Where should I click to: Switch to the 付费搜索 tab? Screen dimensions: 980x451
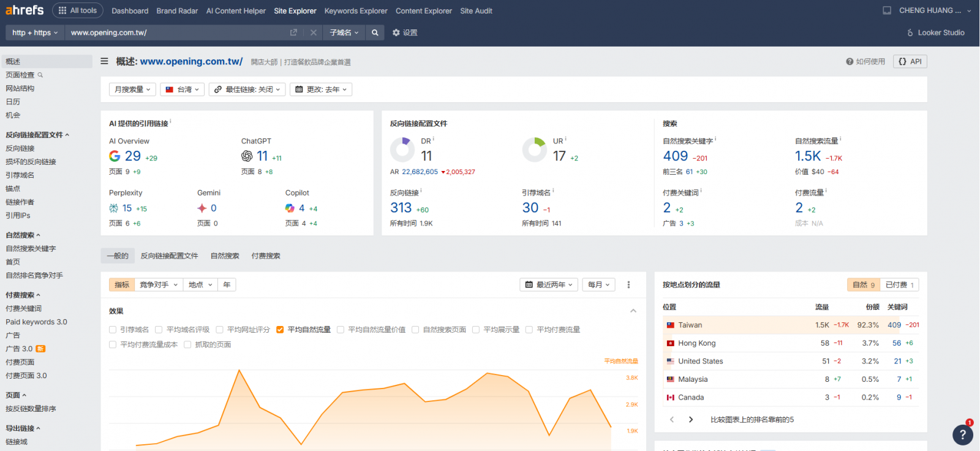[x=266, y=256]
